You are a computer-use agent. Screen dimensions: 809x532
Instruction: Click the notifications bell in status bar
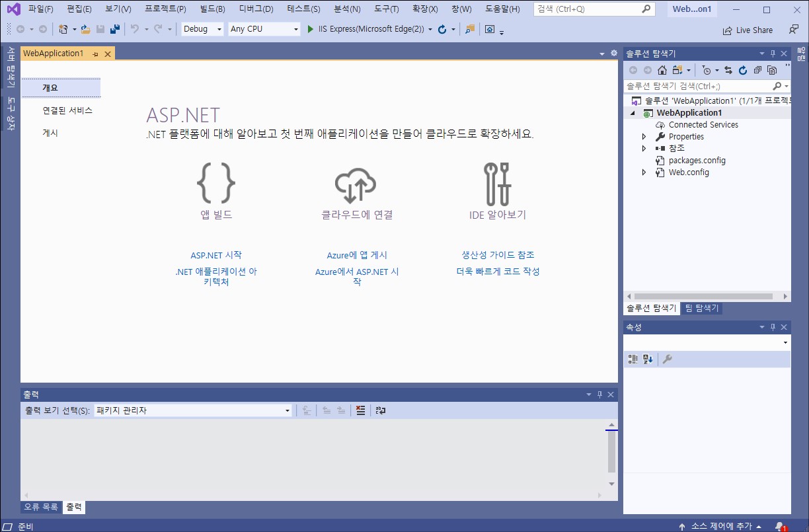(781, 526)
